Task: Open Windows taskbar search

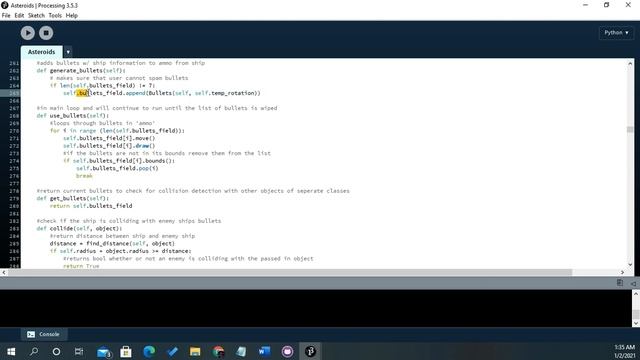Action: [x=34, y=351]
